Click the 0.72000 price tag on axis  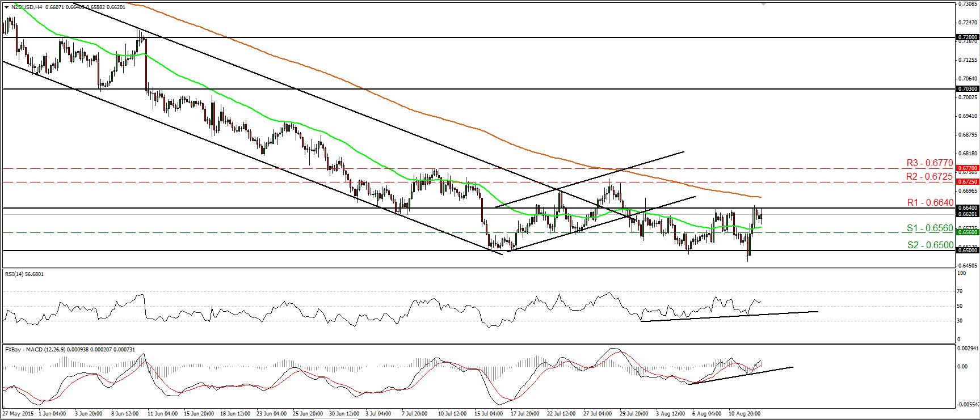tap(968, 37)
